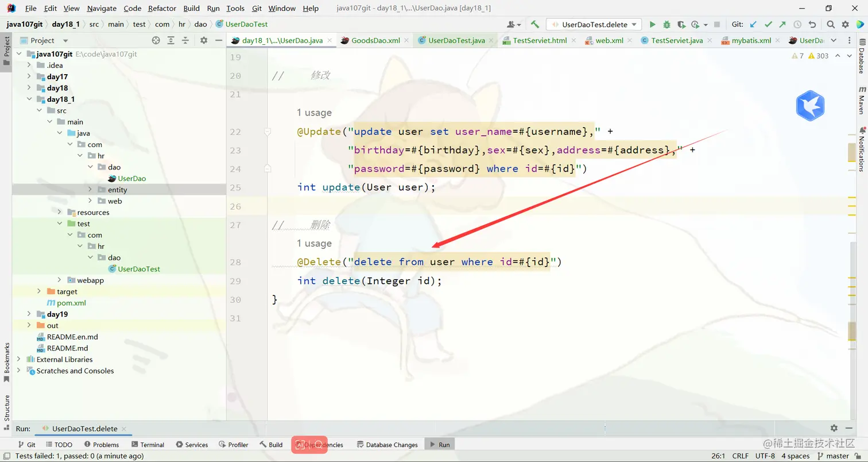Expand External Libraries node

tap(18, 360)
